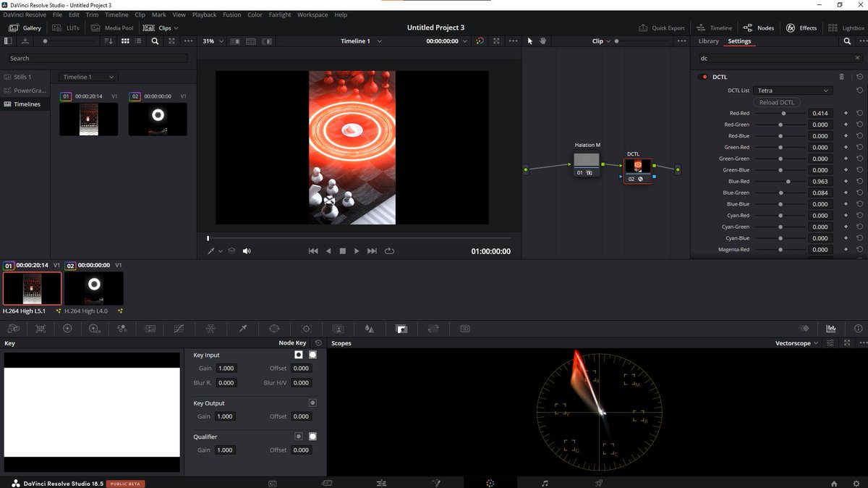Show the Scopes panel icon
Image resolution: width=868 pixels, height=488 pixels.
pyautogui.click(x=831, y=329)
